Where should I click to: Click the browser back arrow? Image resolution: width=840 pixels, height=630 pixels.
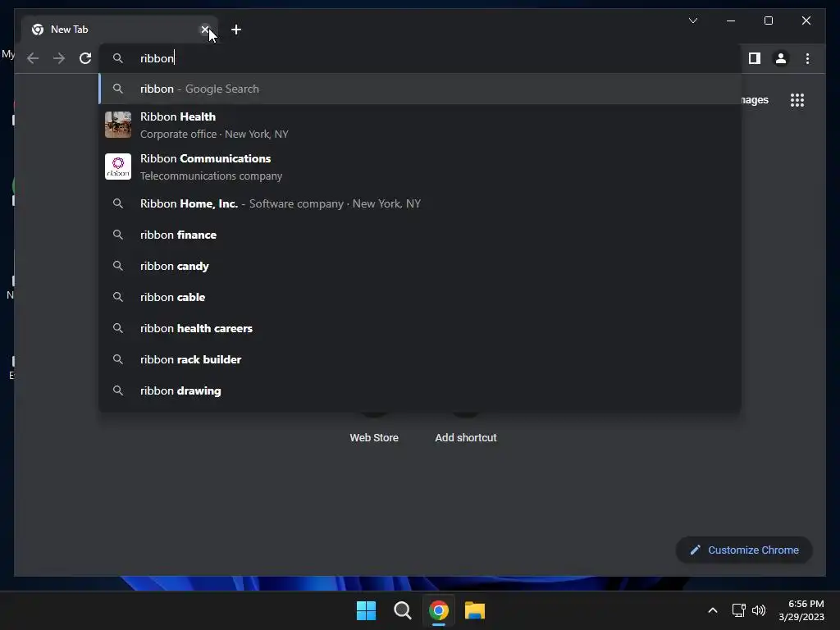point(33,58)
